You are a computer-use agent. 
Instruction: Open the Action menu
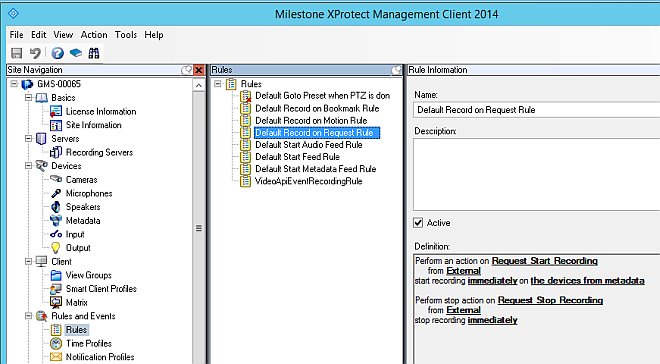[x=94, y=35]
